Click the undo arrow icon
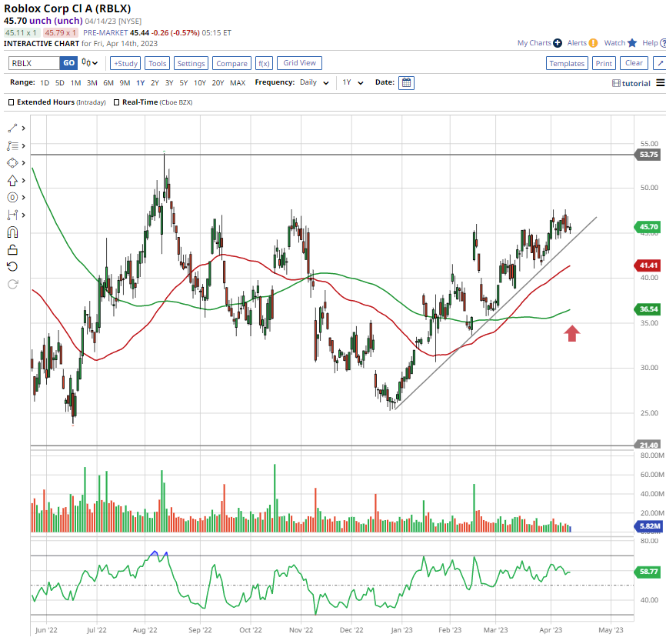 (12, 266)
